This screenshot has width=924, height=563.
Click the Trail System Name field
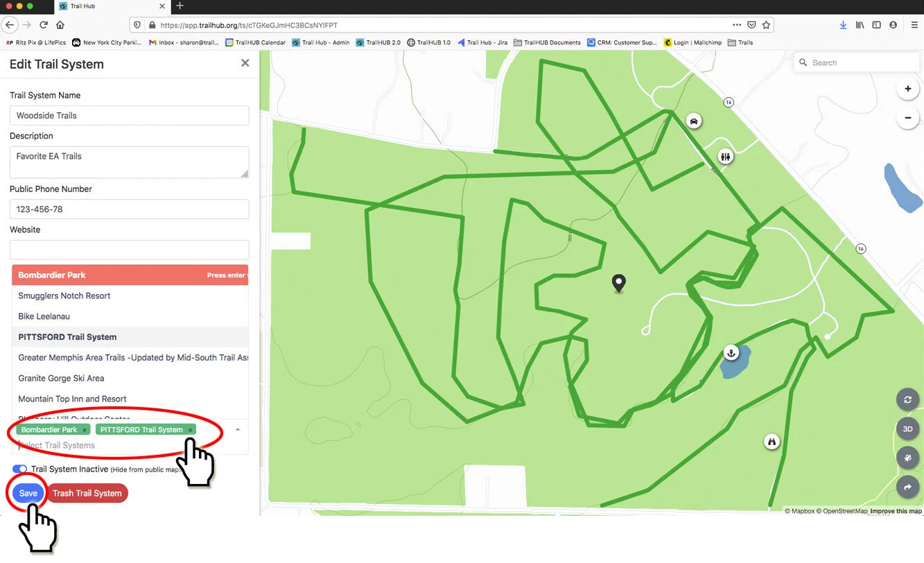point(130,116)
